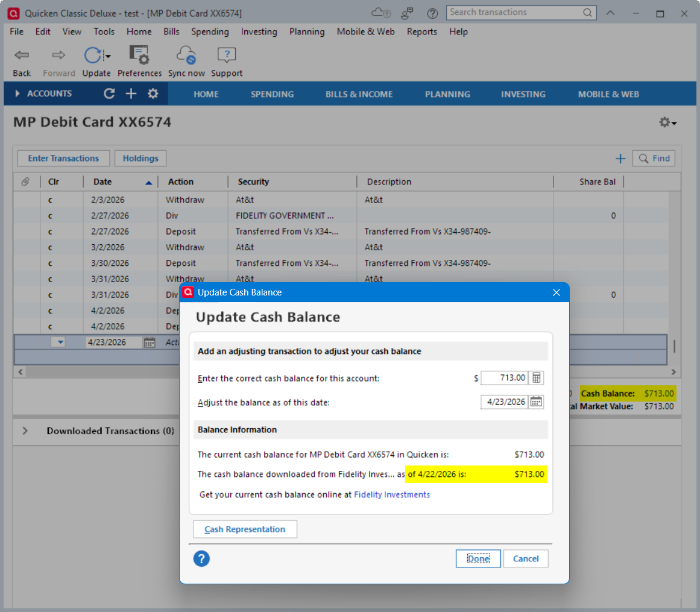Click the Update circular arrow icon
The image size is (700, 612).
[x=93, y=55]
